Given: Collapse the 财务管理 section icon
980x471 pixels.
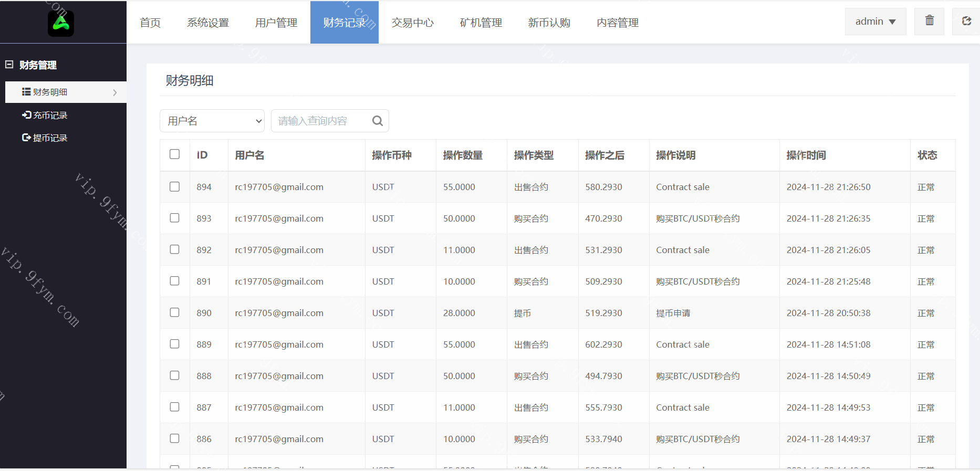Looking at the screenshot, I should 9,65.
